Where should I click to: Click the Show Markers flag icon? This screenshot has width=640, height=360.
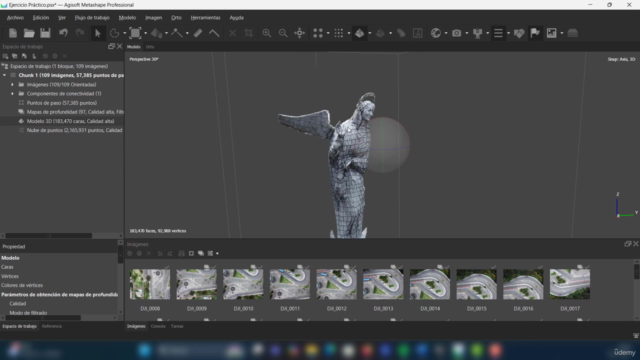[535, 33]
